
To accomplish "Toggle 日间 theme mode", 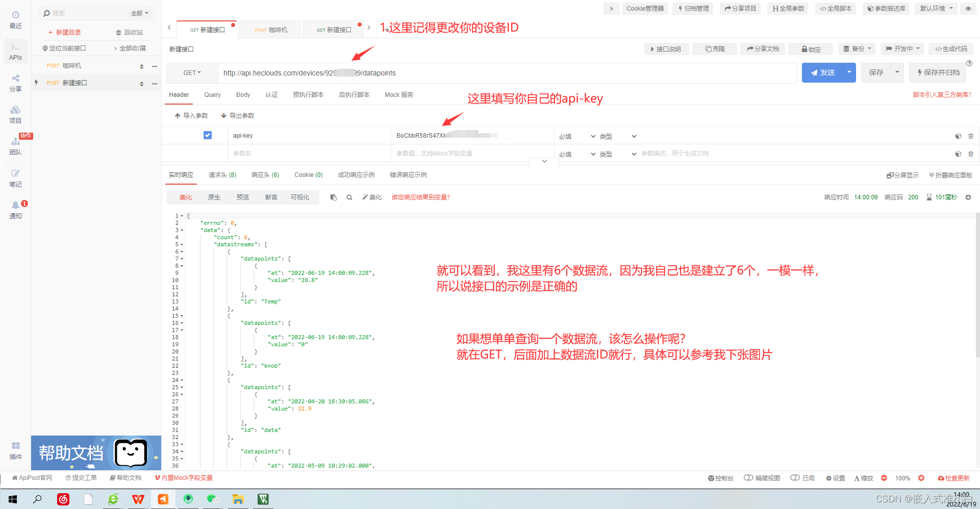I will click(x=802, y=478).
